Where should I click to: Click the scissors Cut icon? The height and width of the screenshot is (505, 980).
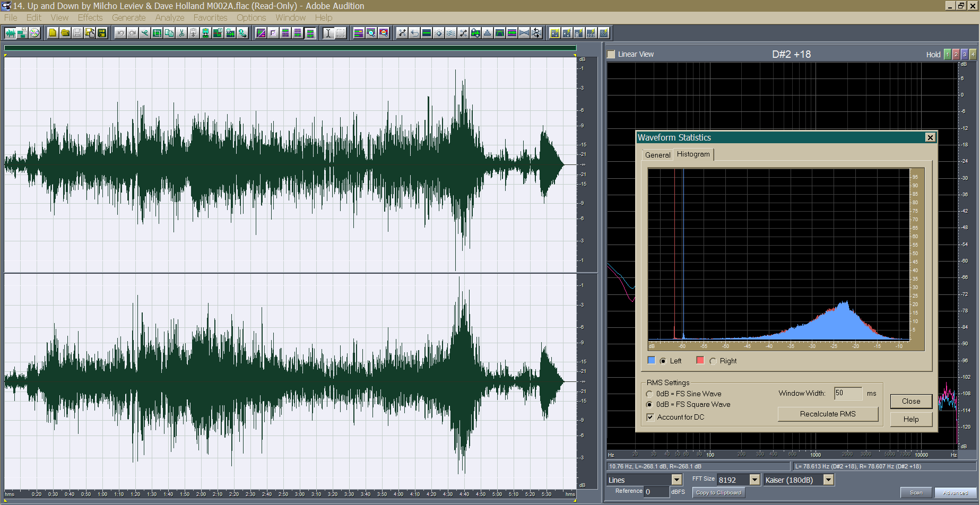pos(181,33)
